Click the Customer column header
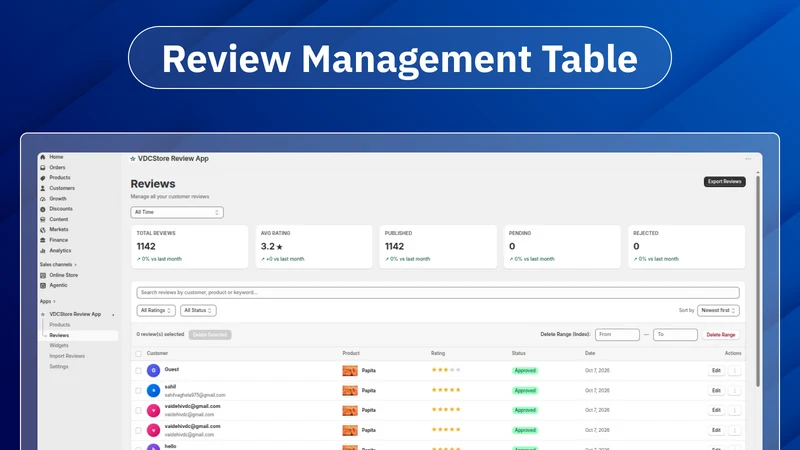800x450 pixels. (157, 354)
